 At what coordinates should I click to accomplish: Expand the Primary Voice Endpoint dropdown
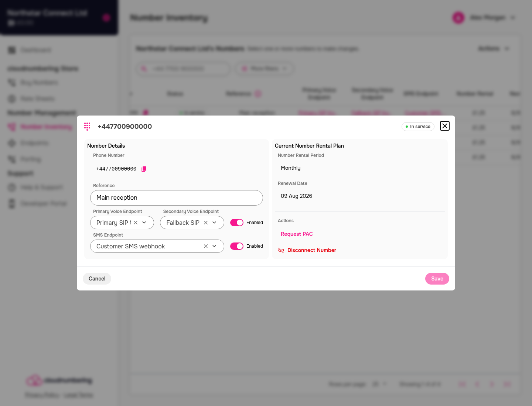pyautogui.click(x=144, y=223)
